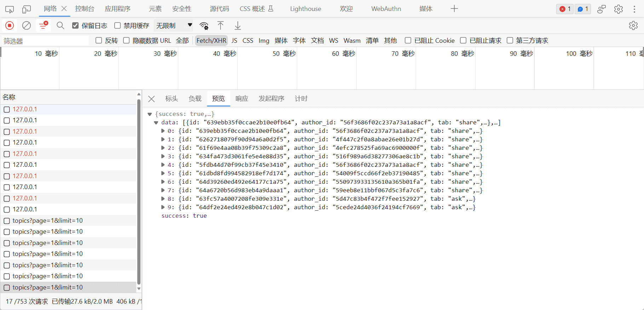Select the Fetch/XHR filter

(x=211, y=41)
